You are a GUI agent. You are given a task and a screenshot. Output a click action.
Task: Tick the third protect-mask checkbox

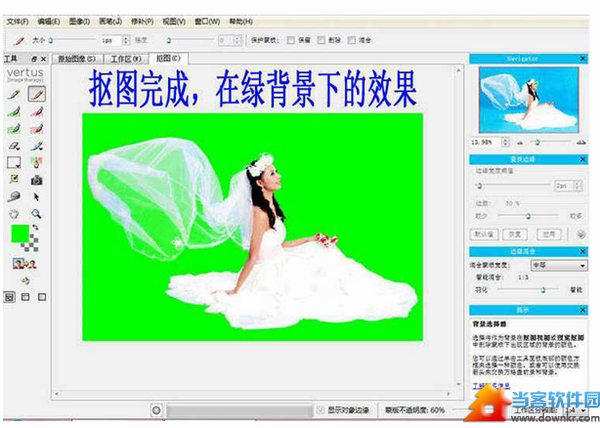click(351, 40)
